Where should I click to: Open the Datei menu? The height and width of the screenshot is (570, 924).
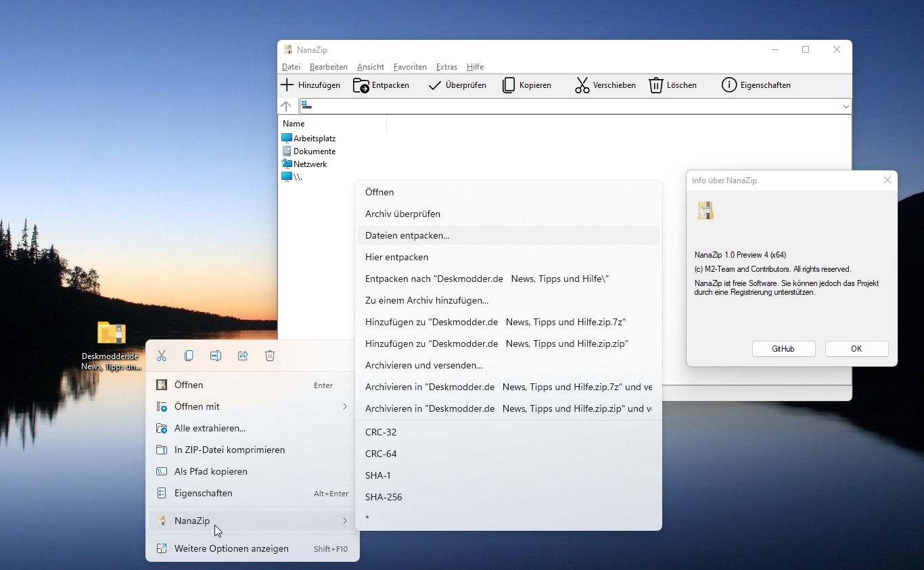292,67
